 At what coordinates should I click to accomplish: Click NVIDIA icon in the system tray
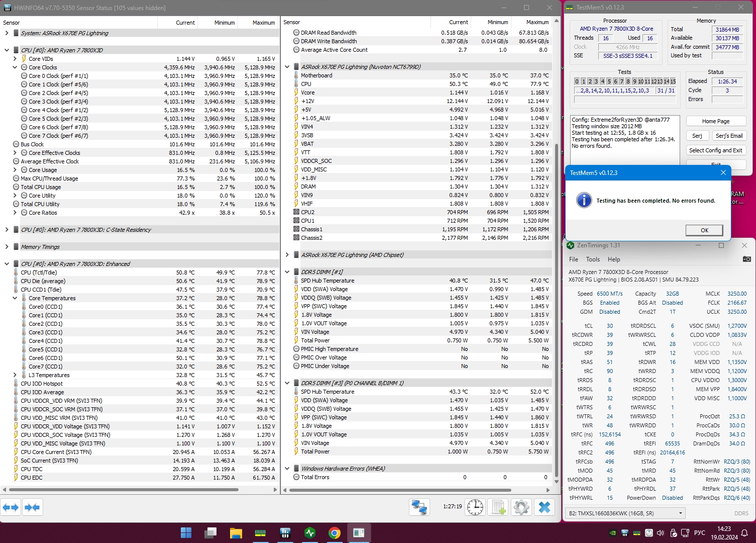612,533
